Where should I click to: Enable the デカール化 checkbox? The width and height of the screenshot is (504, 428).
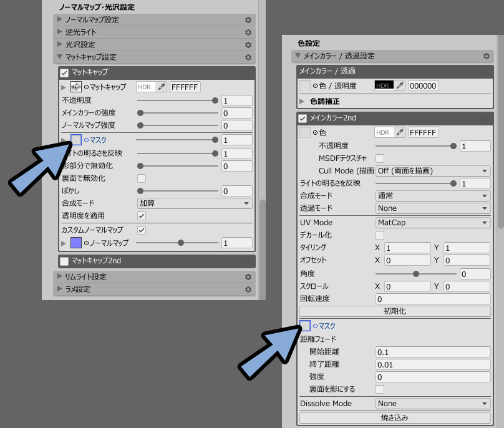(380, 235)
